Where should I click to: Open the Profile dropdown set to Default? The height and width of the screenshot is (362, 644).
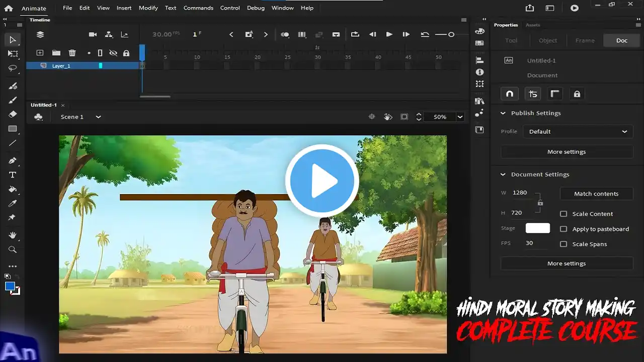point(578,132)
